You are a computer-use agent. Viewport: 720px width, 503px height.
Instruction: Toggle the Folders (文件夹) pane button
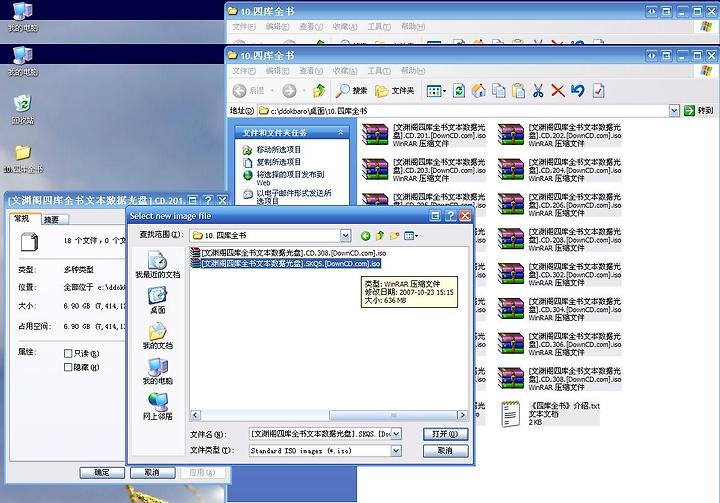coord(394,90)
